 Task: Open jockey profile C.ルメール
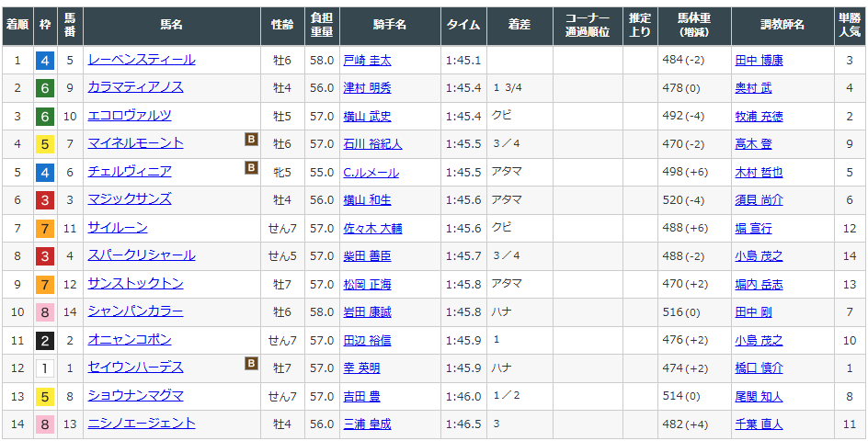point(372,172)
